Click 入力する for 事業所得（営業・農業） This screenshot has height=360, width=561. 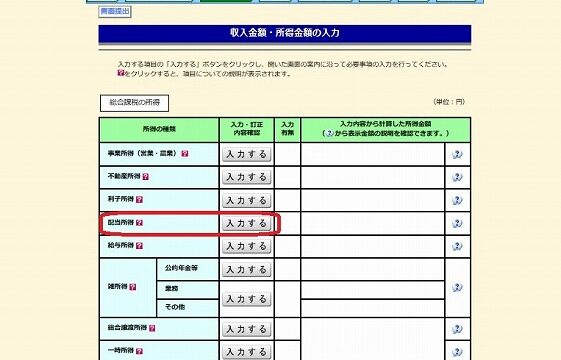247,154
